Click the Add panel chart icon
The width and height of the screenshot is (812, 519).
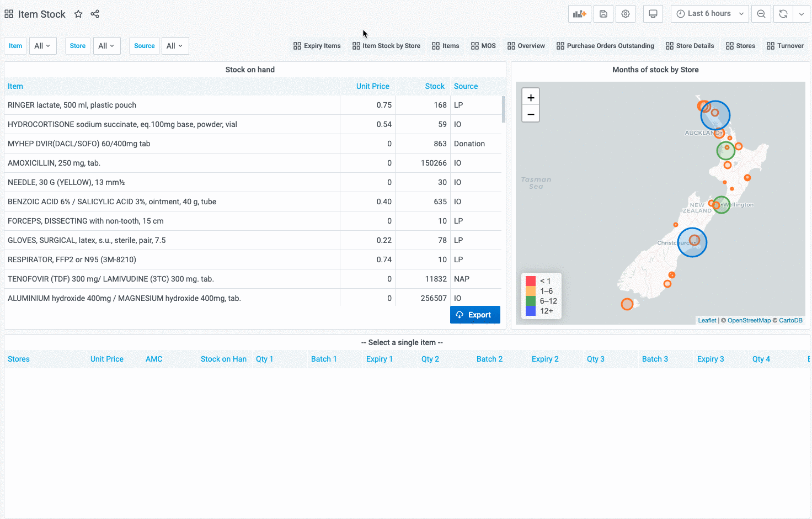[x=579, y=14]
